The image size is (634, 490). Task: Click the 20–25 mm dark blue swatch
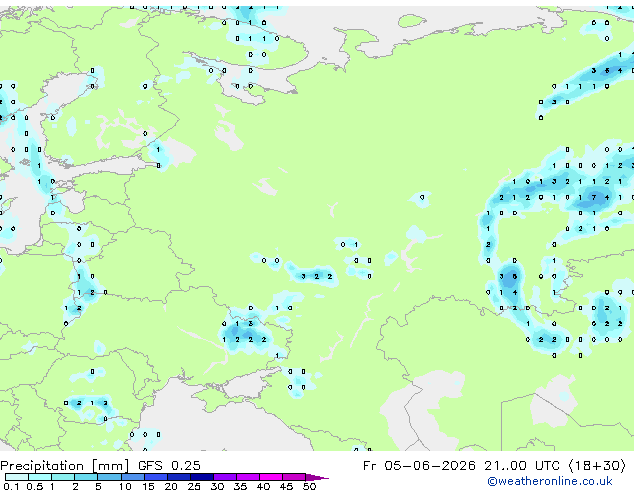(x=178, y=477)
